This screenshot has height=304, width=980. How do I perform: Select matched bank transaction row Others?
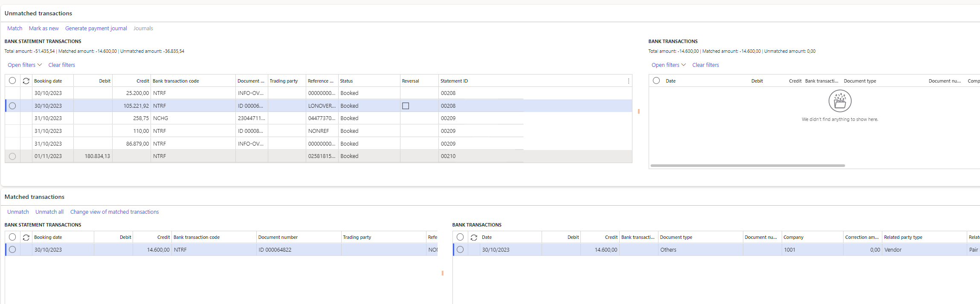460,250
